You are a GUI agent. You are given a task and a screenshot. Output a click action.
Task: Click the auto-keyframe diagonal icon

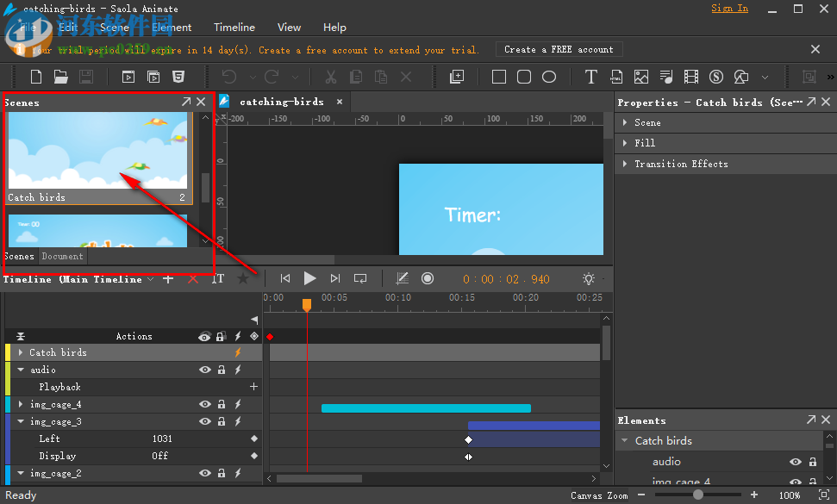(x=402, y=278)
